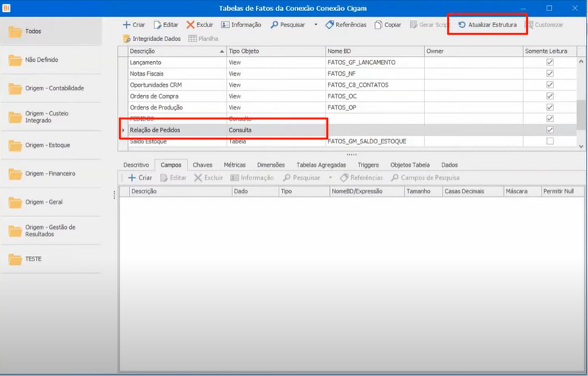Click the Excluir red X icon
The image size is (588, 376).
(x=190, y=25)
